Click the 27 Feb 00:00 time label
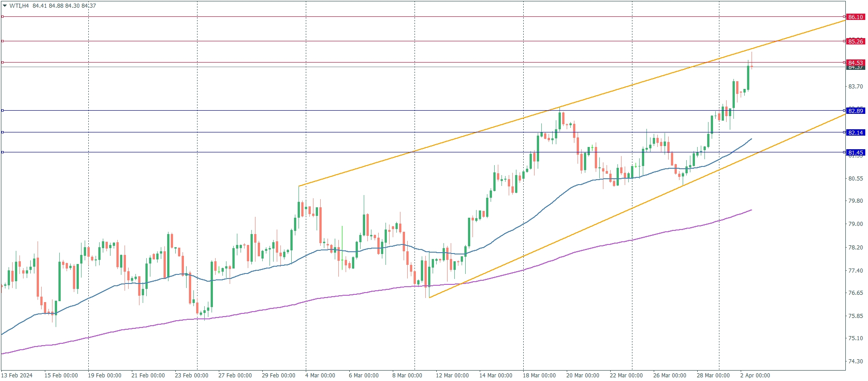Viewport: 868px width, 381px height. tap(235, 375)
